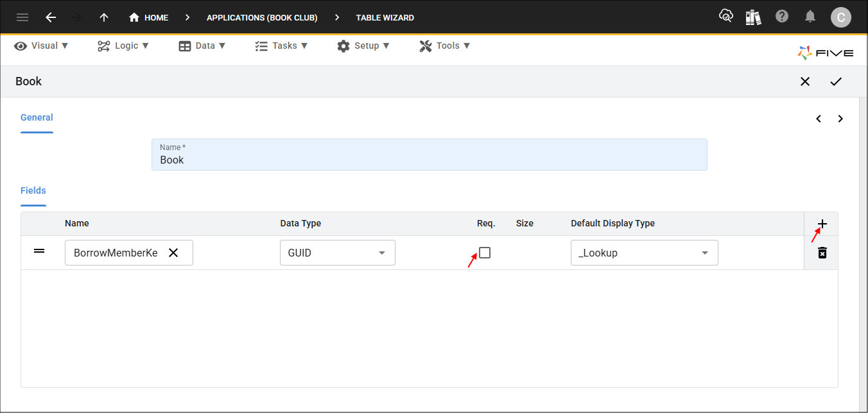Add a new field with plus icon
Image resolution: width=868 pixels, height=413 pixels.
pyautogui.click(x=822, y=224)
